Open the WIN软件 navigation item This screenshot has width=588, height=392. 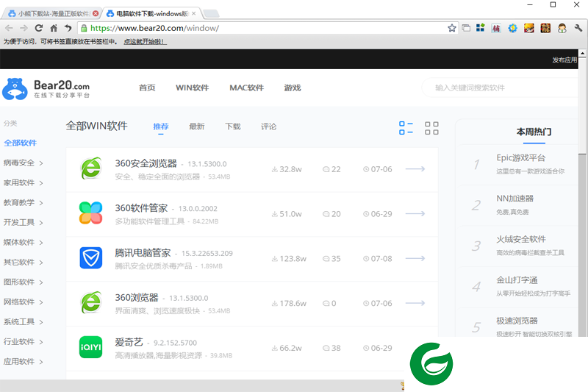193,88
